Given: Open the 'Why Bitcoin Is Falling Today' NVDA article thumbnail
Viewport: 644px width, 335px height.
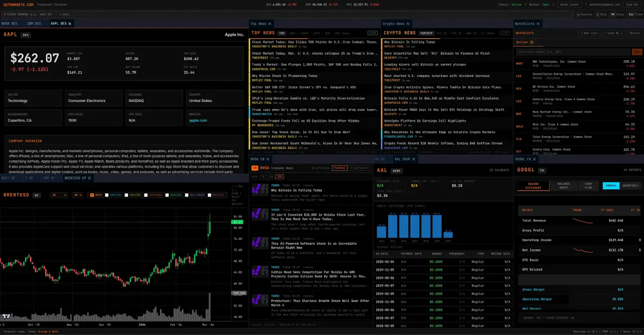Looking at the screenshot, I should pyautogui.click(x=260, y=190).
